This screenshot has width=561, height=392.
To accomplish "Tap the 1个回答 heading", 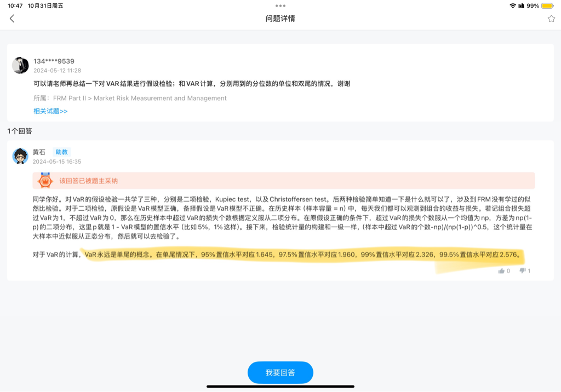I will (20, 131).
